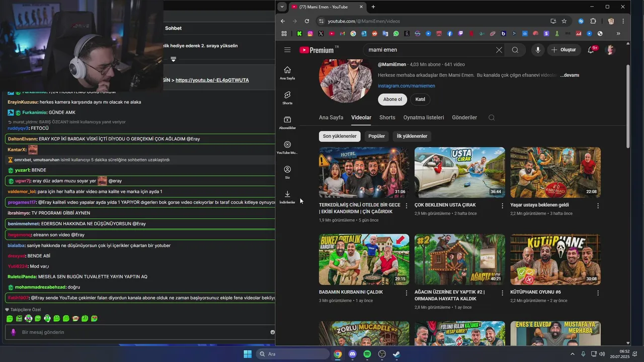
Task: Switch to the 'Videolar' channel tab
Action: (x=361, y=118)
